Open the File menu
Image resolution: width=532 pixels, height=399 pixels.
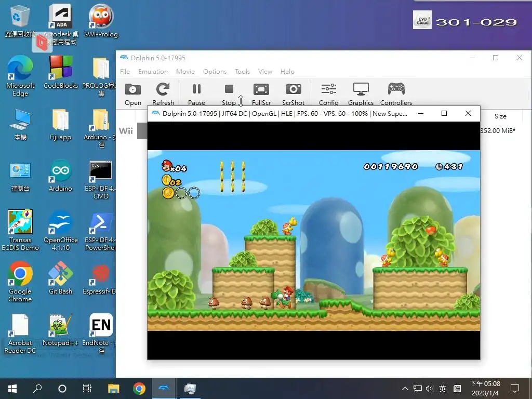coord(125,72)
